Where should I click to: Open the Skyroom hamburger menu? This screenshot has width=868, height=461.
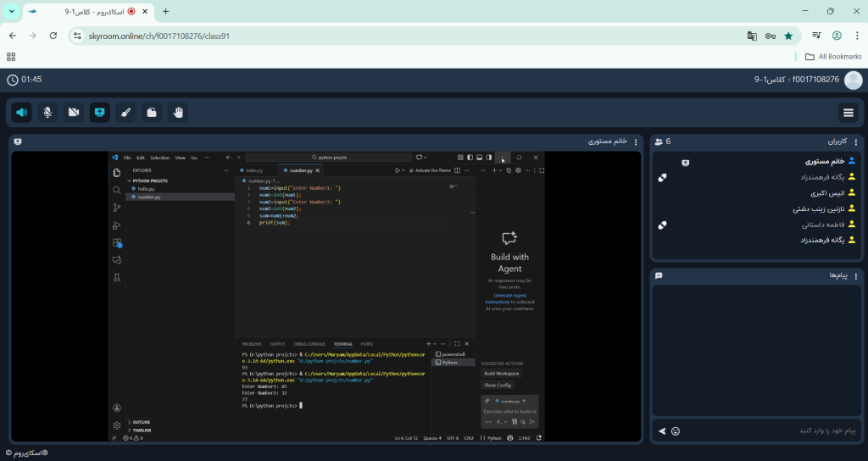click(848, 113)
